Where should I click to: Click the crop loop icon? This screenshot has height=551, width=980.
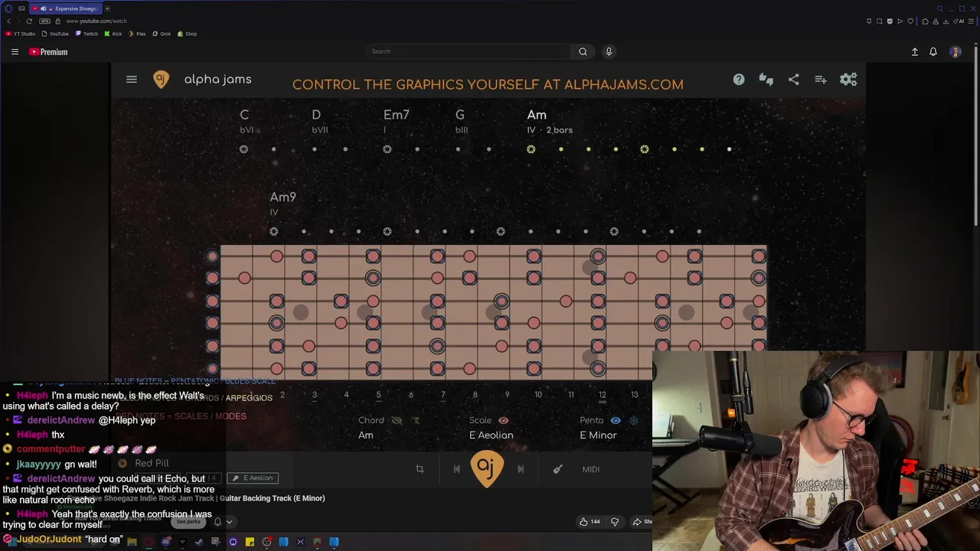point(420,469)
